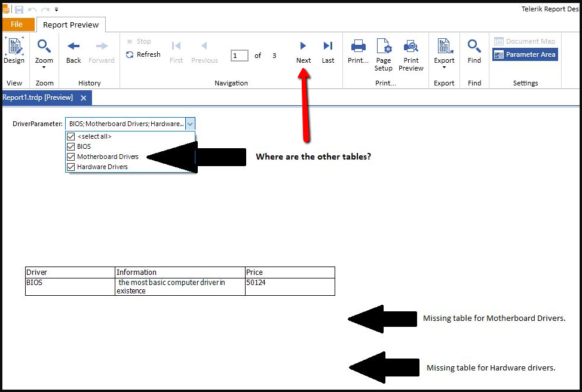Toggle the Parameter Area panel
582x392 pixels.
(x=525, y=54)
